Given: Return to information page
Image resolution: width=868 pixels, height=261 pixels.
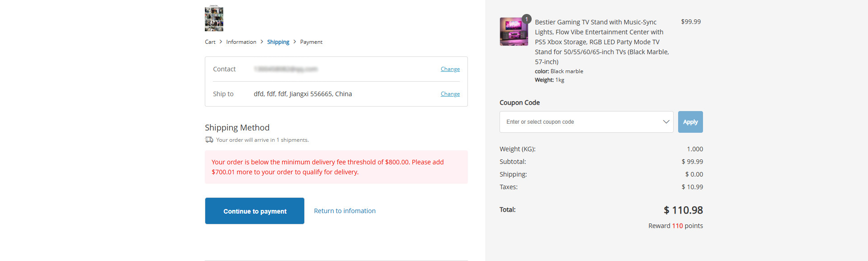Looking at the screenshot, I should tap(344, 211).
